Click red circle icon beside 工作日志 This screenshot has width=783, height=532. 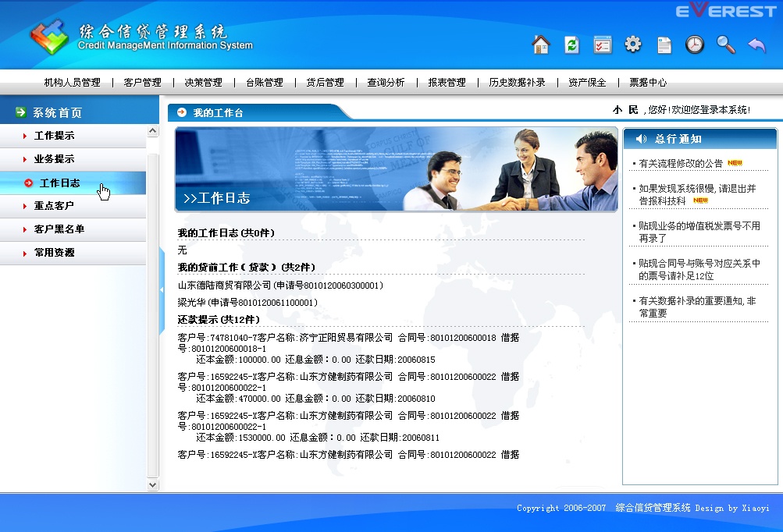28,183
